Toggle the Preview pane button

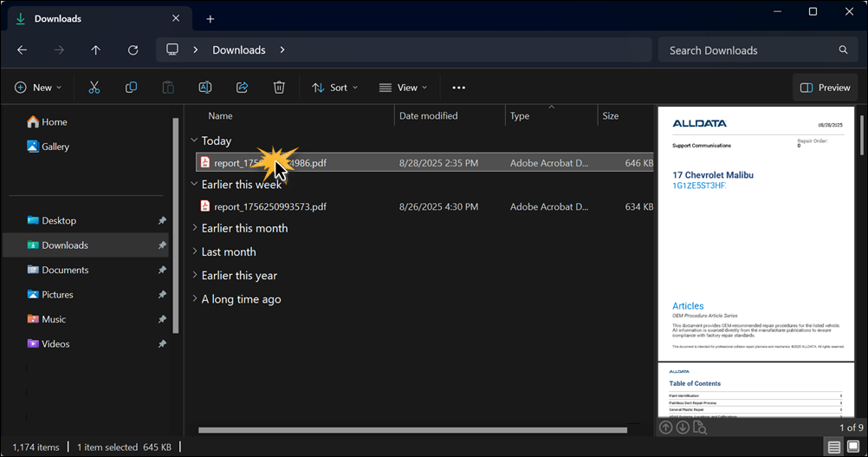pyautogui.click(x=825, y=88)
